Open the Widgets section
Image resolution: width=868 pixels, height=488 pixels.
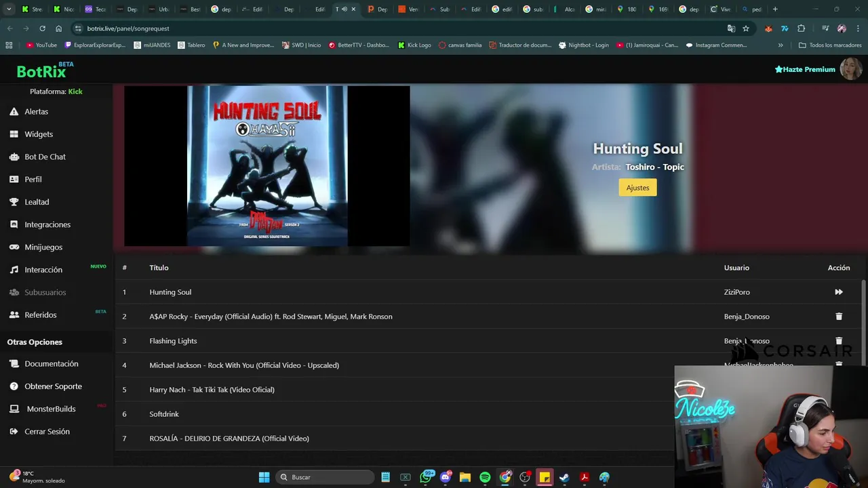coord(38,134)
